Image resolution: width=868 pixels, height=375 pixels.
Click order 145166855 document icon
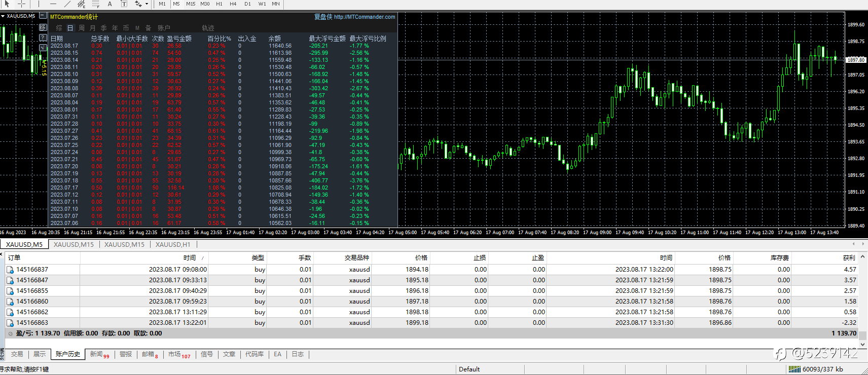pos(10,291)
